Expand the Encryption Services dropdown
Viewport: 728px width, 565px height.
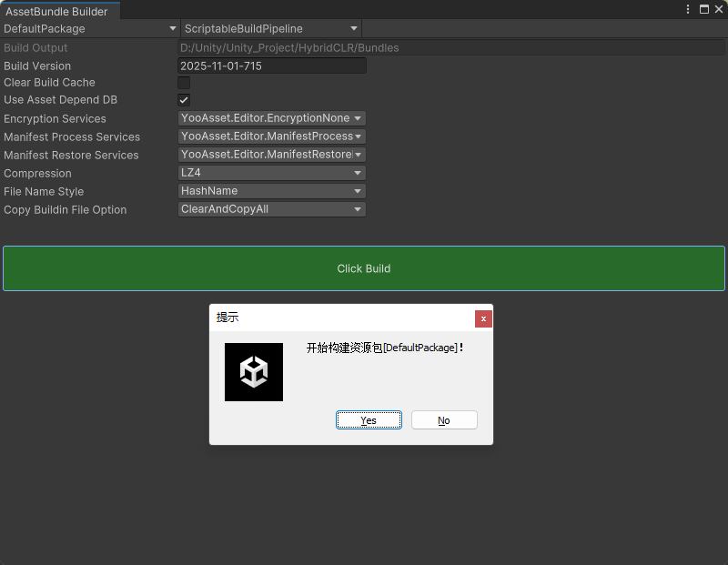pos(271,118)
